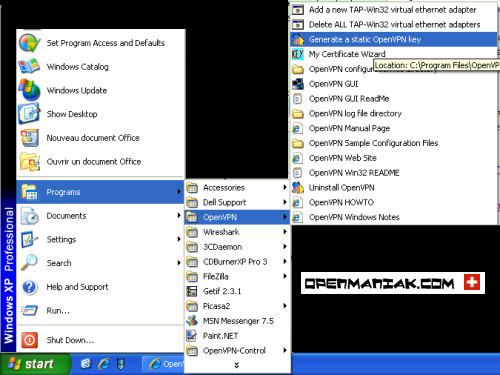
Task: Open the FileZilla program group
Action: 237,276
